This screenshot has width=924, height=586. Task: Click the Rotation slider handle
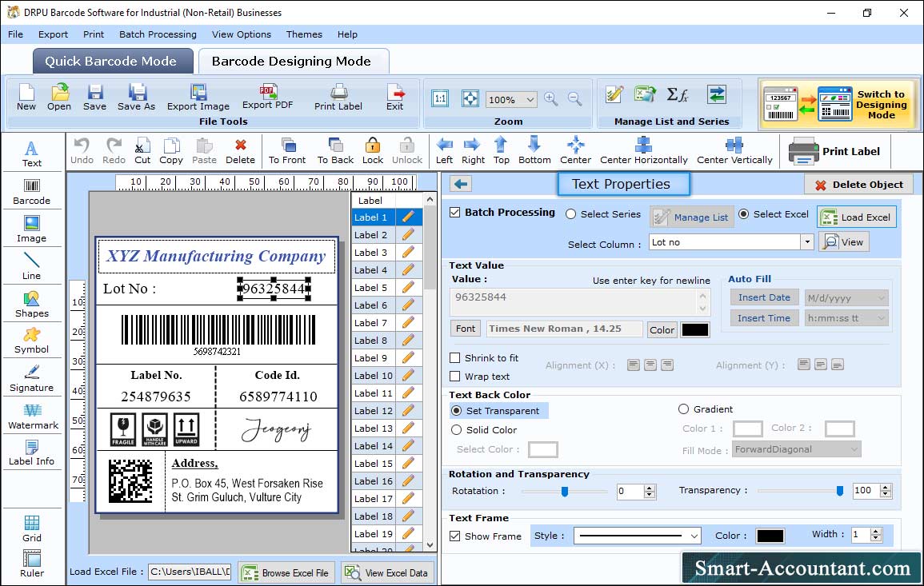point(565,491)
